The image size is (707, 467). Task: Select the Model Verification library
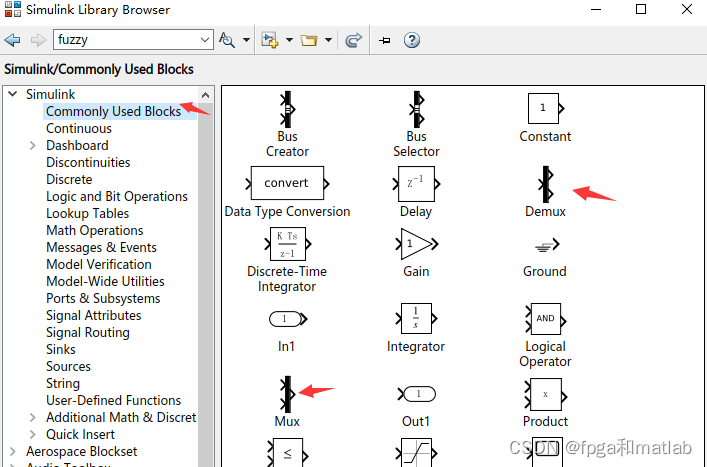[x=99, y=264]
